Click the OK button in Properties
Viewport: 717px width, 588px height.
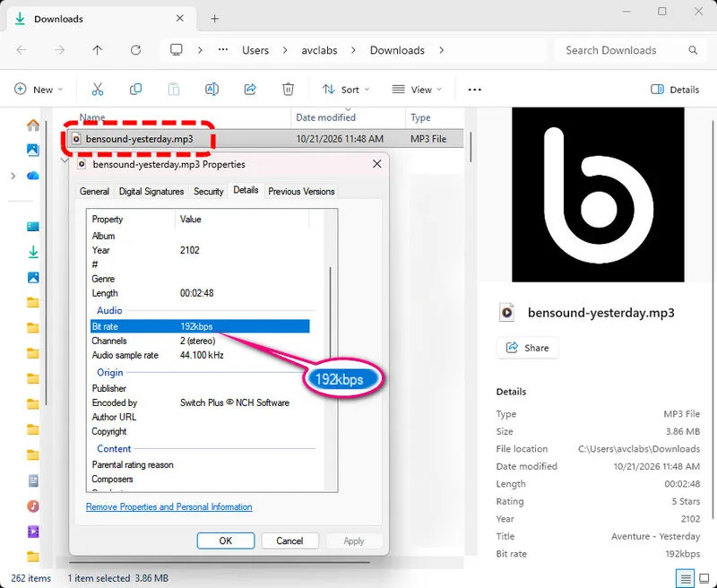click(x=226, y=540)
